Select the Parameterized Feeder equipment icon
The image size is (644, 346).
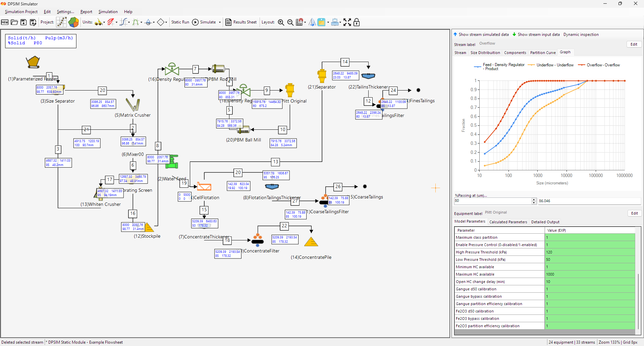[x=33, y=62]
